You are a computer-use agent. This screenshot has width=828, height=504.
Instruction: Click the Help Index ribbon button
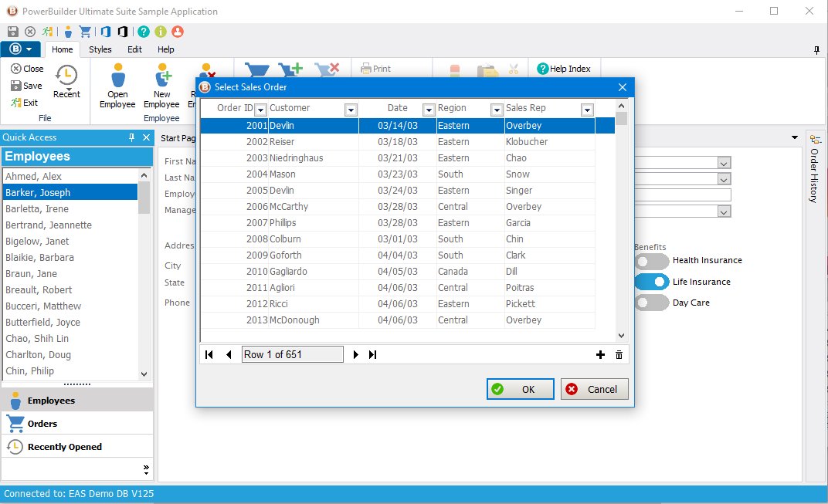(564, 69)
